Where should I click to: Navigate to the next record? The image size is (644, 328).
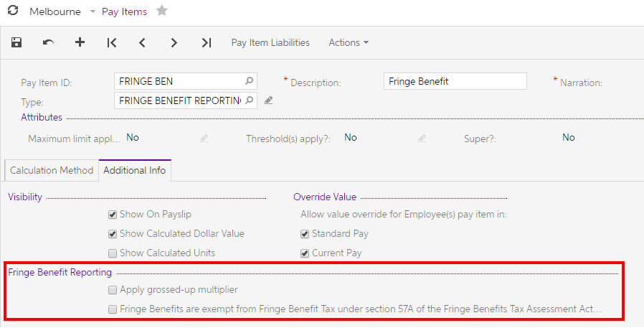pyautogui.click(x=174, y=43)
